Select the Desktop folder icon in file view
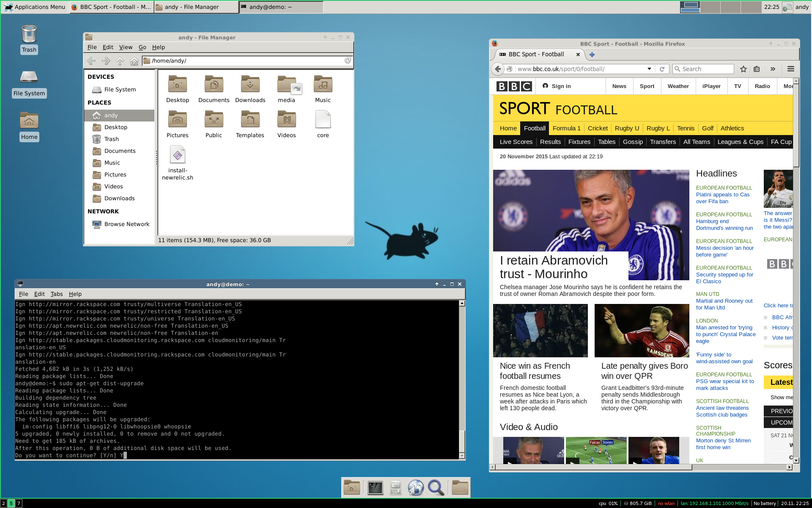The height and width of the screenshot is (508, 812). point(178,84)
